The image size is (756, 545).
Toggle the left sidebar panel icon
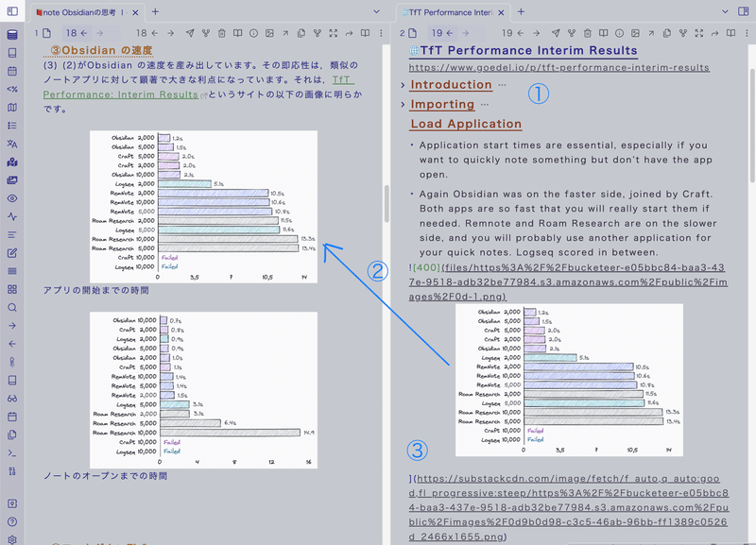[x=12, y=11]
